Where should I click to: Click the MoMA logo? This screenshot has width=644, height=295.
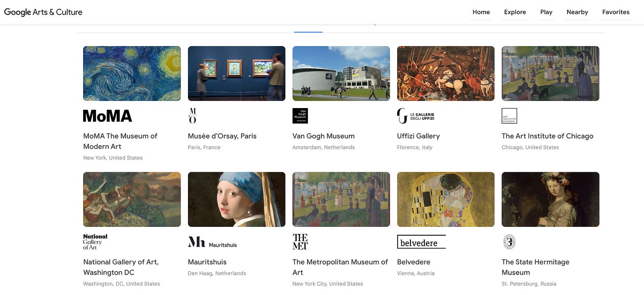pyautogui.click(x=107, y=116)
